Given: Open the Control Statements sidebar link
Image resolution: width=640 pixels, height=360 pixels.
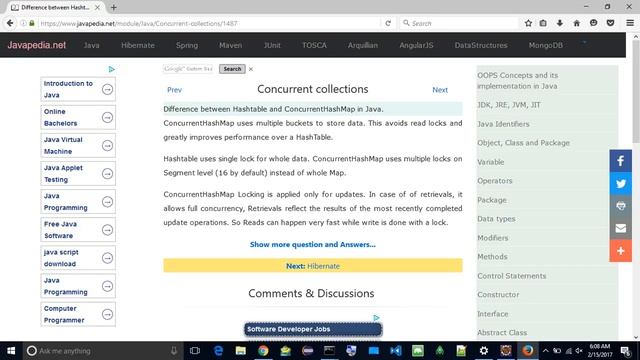Looking at the screenshot, I should pyautogui.click(x=511, y=276).
